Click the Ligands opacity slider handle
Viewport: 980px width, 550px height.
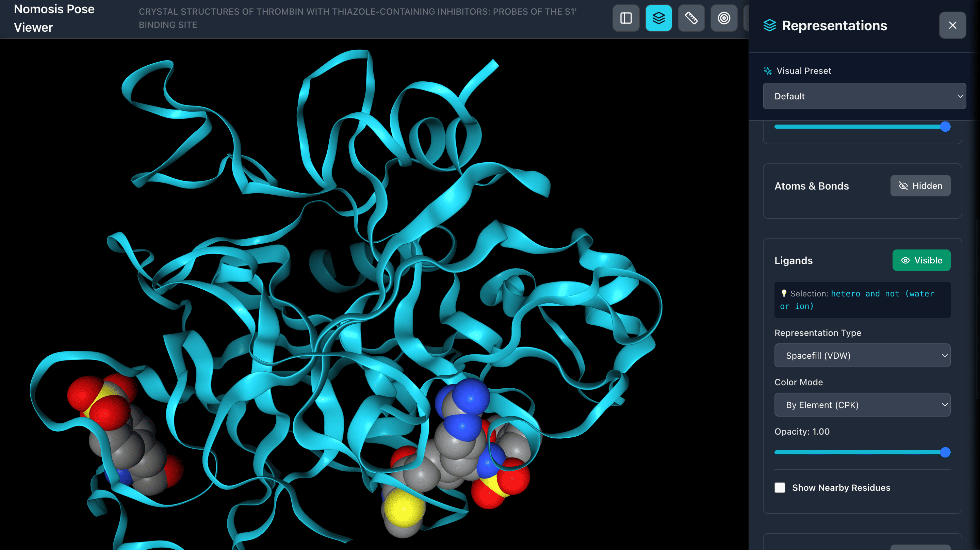coord(945,453)
